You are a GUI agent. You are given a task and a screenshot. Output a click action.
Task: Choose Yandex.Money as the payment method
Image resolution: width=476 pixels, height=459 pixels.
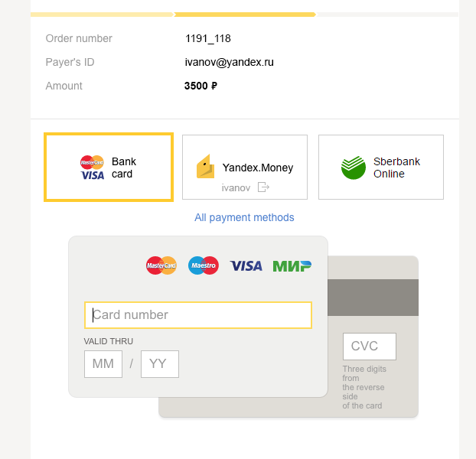coord(245,168)
